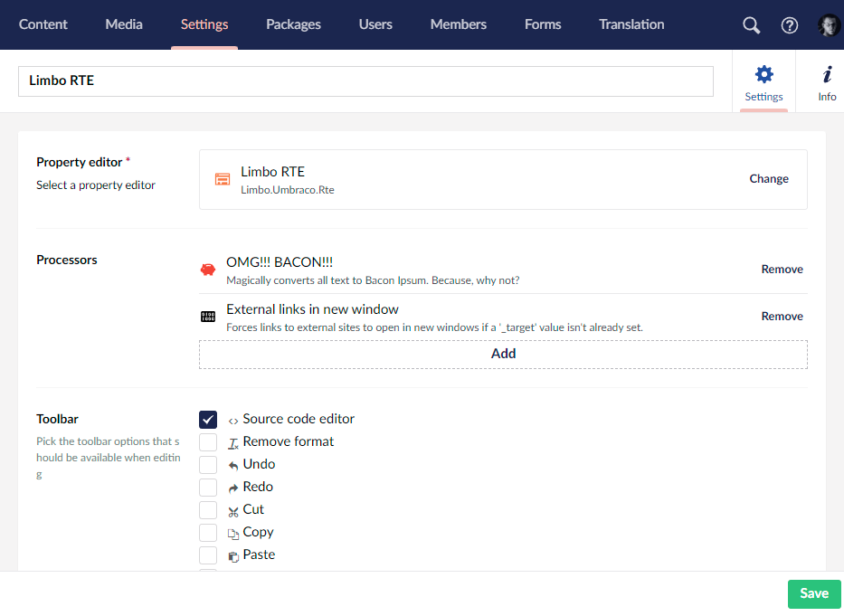Click the Cut toolbar option label

coord(253,509)
